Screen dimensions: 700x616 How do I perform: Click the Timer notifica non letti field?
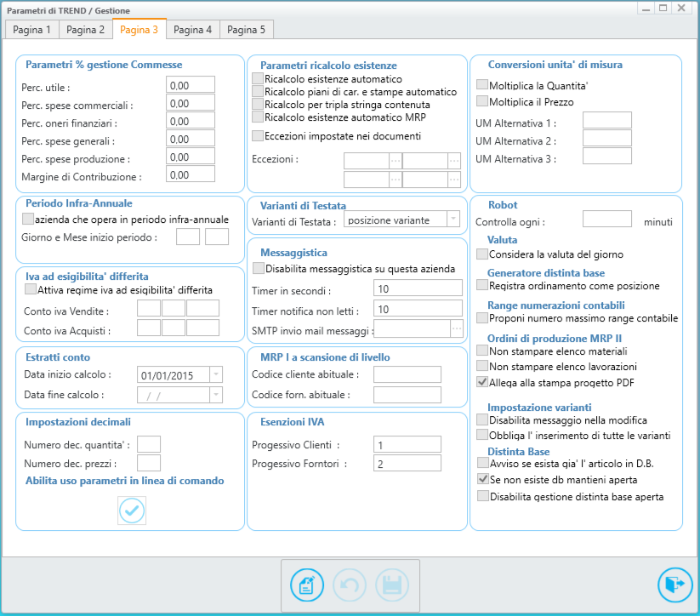click(418, 308)
